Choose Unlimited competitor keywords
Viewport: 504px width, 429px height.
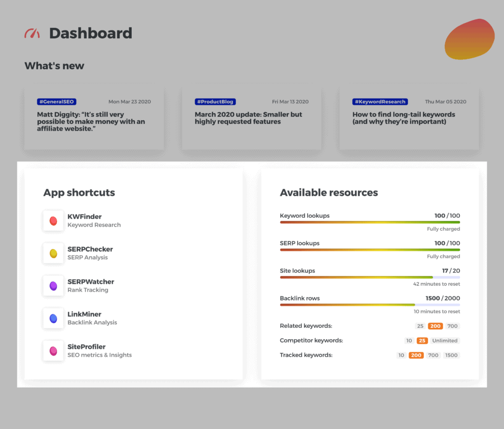click(445, 340)
